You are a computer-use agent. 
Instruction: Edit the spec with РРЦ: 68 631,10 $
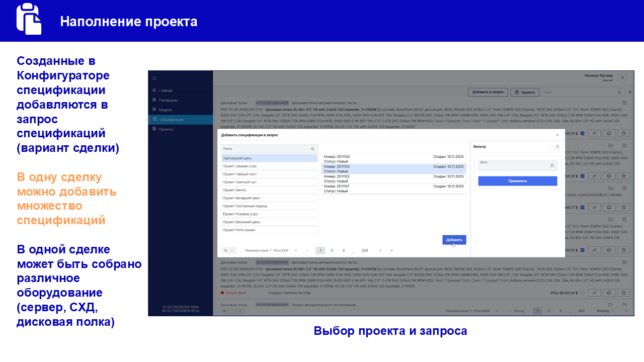[595, 293]
